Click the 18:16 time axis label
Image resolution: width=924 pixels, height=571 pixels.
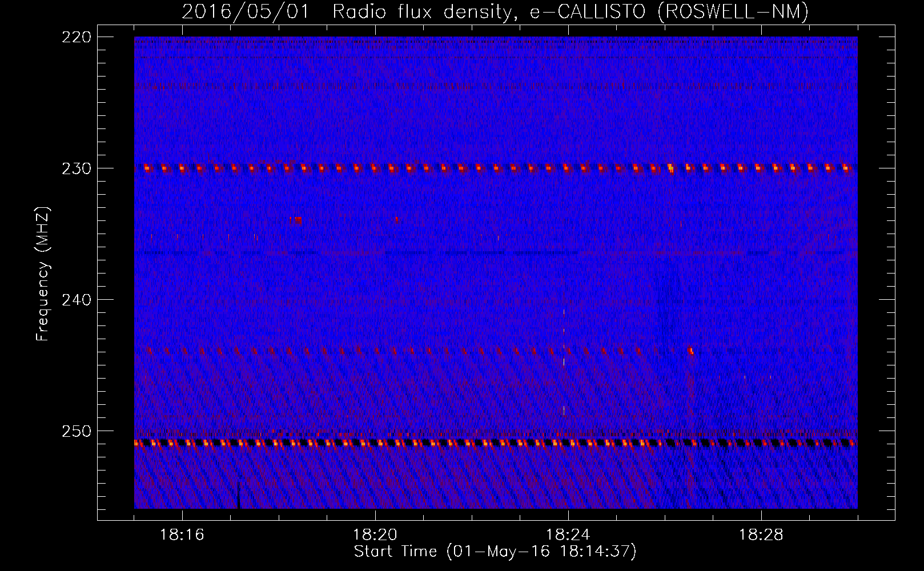[x=182, y=535]
